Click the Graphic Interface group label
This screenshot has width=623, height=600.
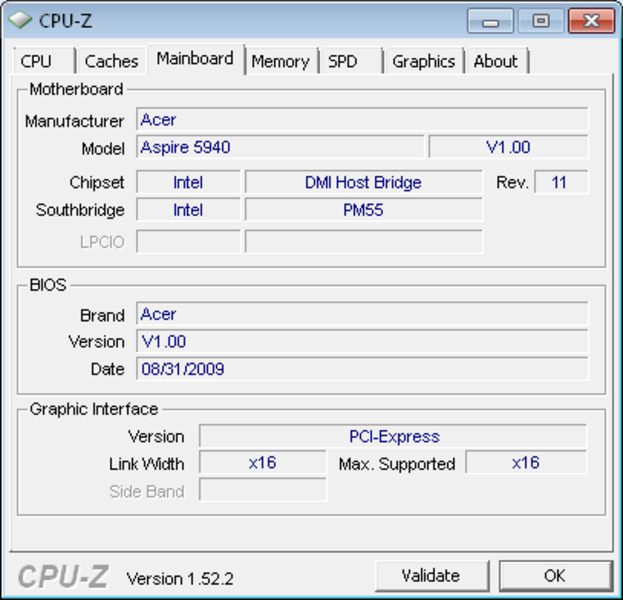94,409
